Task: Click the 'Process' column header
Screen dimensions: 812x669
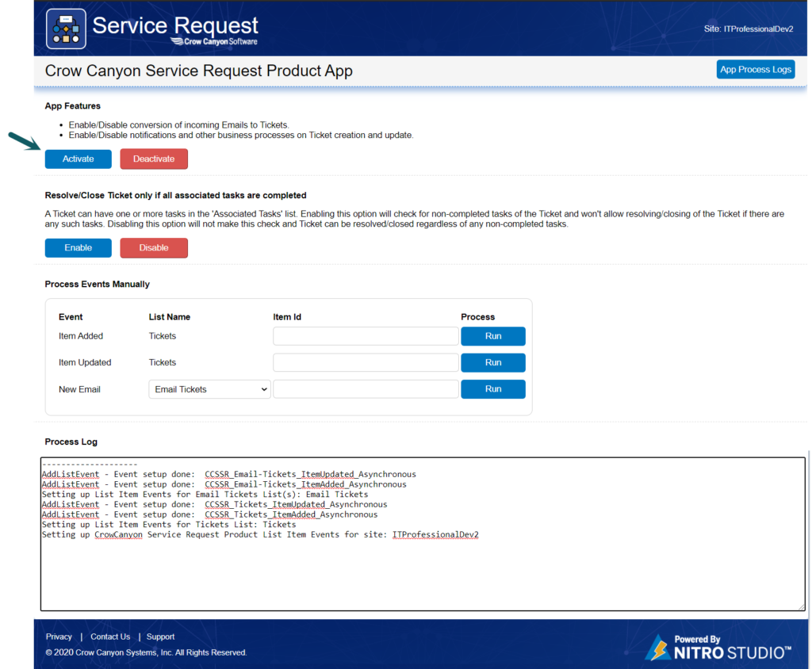Action: tap(478, 317)
